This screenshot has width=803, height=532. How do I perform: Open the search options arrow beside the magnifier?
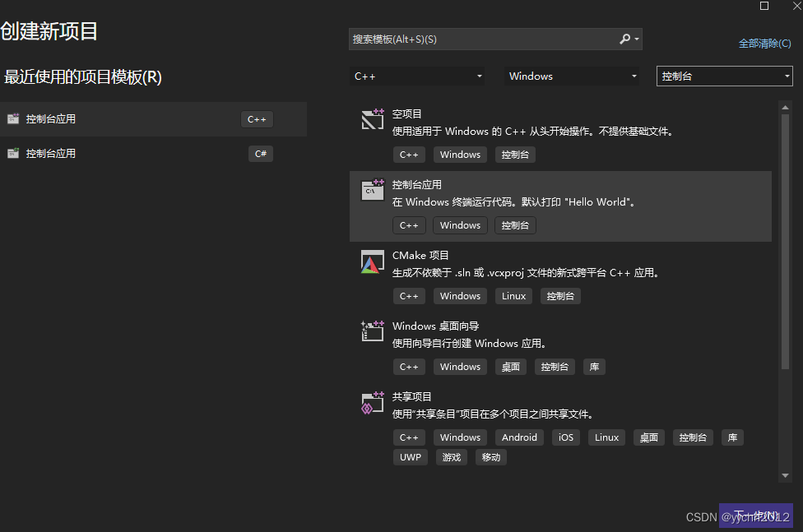[634, 39]
